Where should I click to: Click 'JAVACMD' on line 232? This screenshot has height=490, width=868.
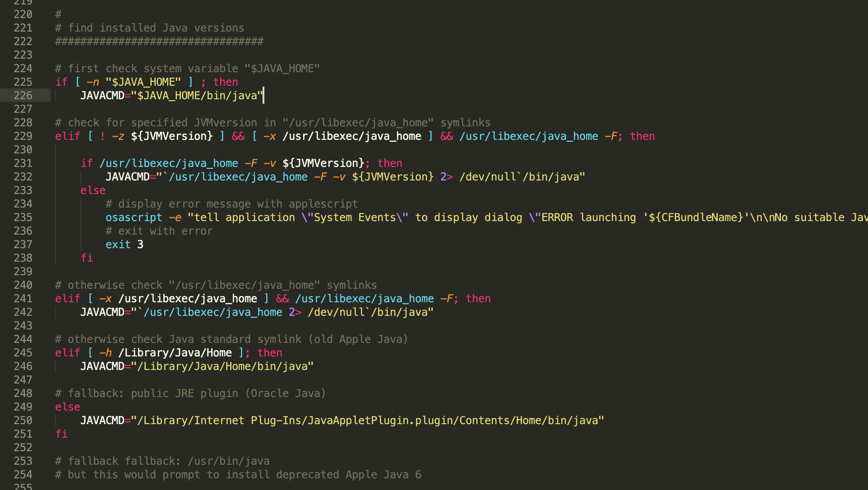pyautogui.click(x=127, y=177)
